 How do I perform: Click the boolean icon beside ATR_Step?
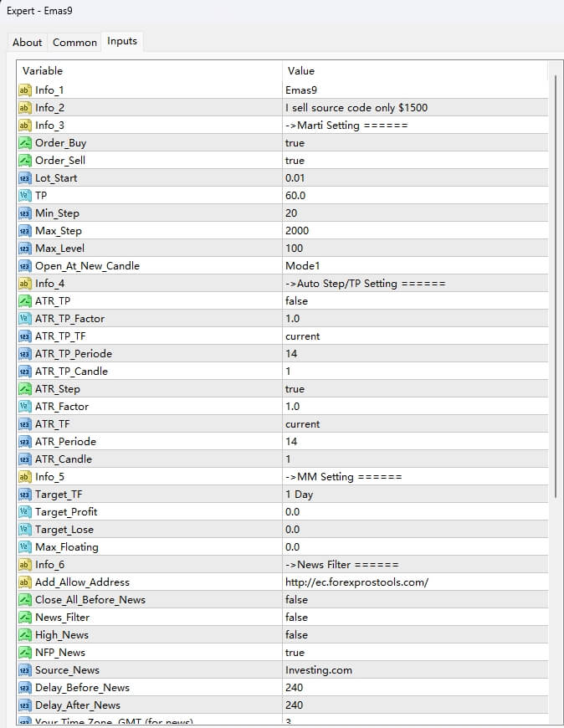coord(24,389)
